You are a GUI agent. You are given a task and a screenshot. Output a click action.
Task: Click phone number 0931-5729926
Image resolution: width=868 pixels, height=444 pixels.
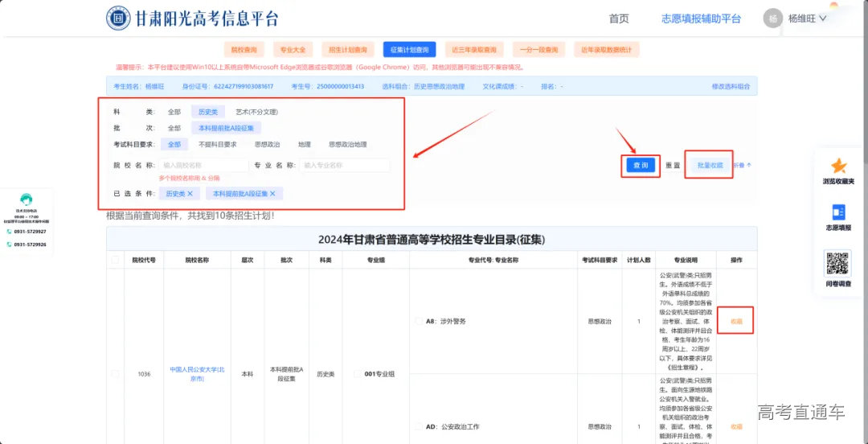tap(30, 245)
